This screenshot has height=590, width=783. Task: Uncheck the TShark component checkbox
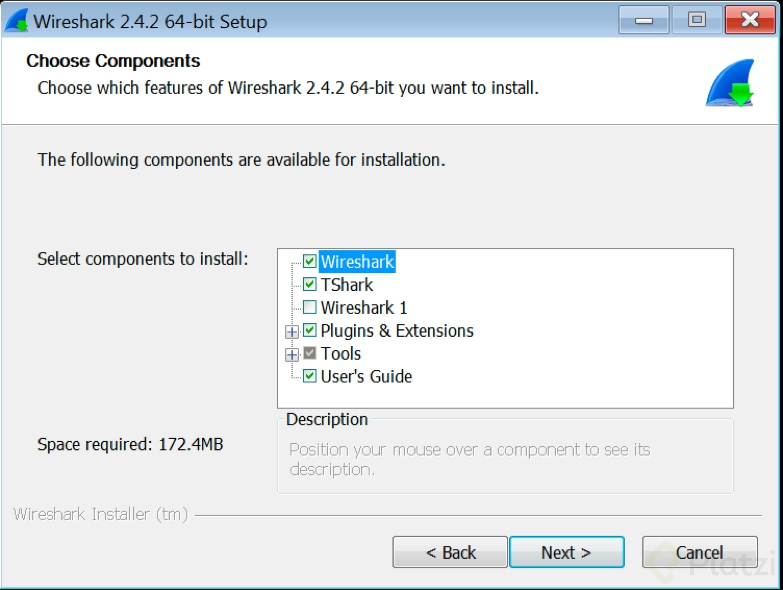pyautogui.click(x=310, y=285)
